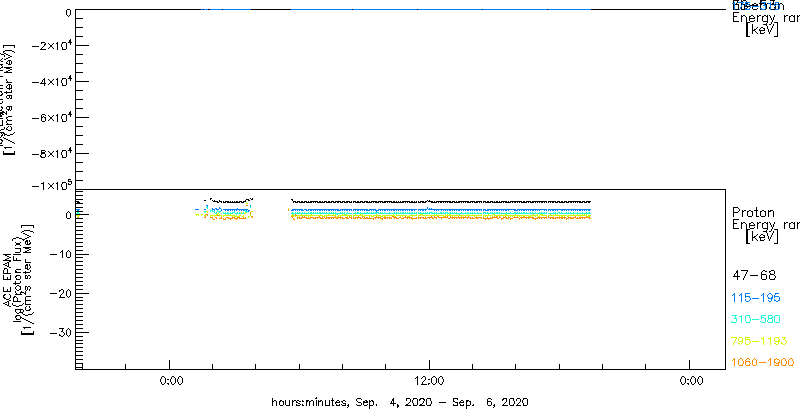
Task: Click the -4×10⁴ y-axis tick label
Action: [x=51, y=81]
